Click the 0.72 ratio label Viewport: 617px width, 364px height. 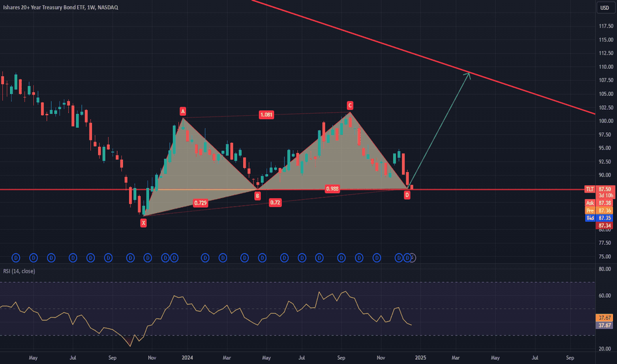[275, 203]
